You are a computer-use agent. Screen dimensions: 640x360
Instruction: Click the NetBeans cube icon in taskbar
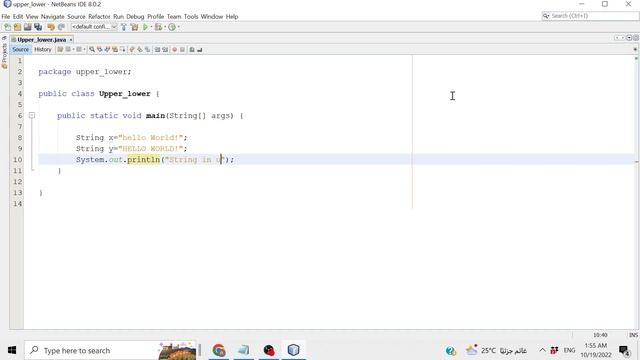(293, 350)
